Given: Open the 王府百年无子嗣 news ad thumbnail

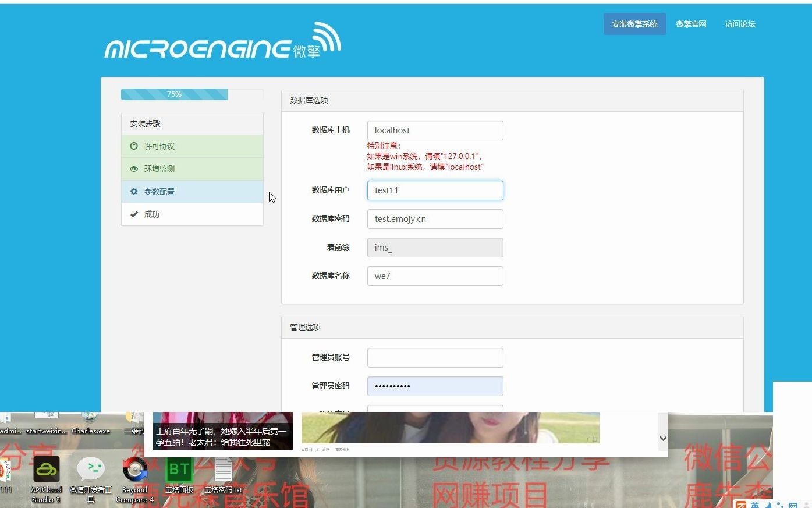Looking at the screenshot, I should point(223,431).
